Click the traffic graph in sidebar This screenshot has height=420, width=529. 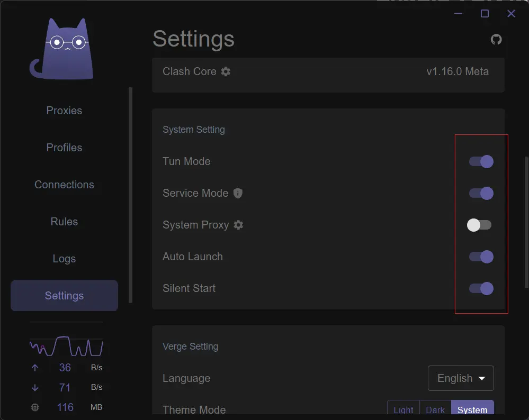66,346
